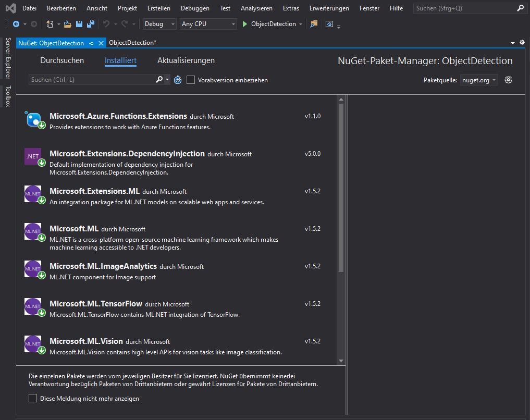Select the Durchsuchen NuGet view

(62, 60)
